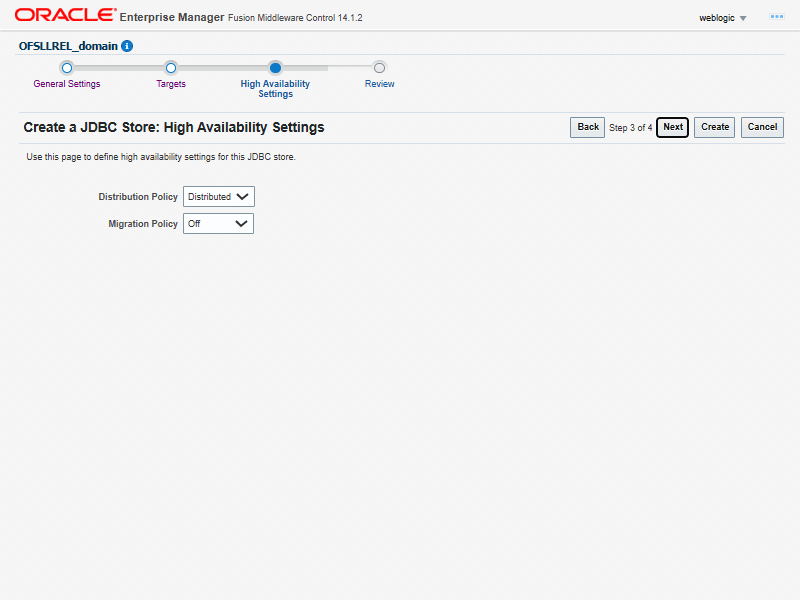Click the Create button
Screen dimensions: 800x600
click(x=714, y=127)
